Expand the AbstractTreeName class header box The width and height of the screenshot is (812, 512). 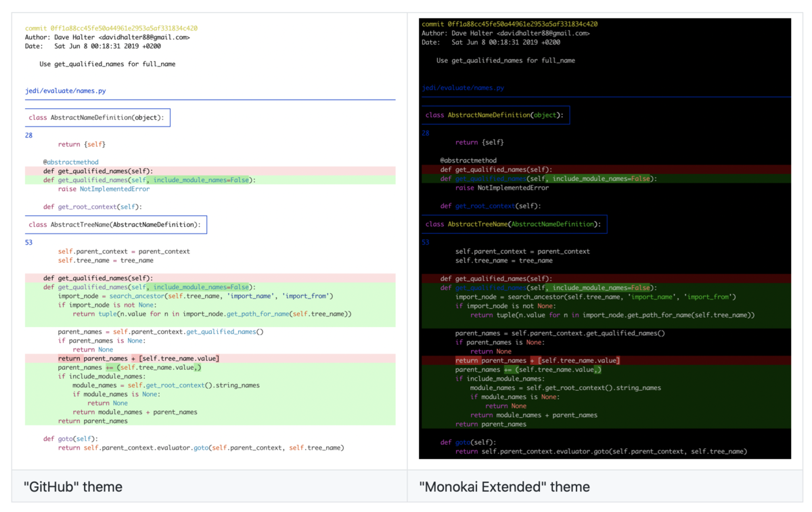click(x=116, y=224)
